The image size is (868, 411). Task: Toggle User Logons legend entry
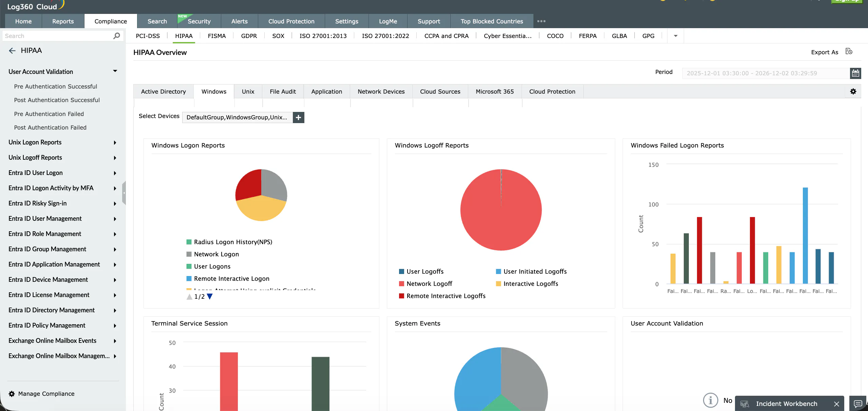(x=208, y=266)
